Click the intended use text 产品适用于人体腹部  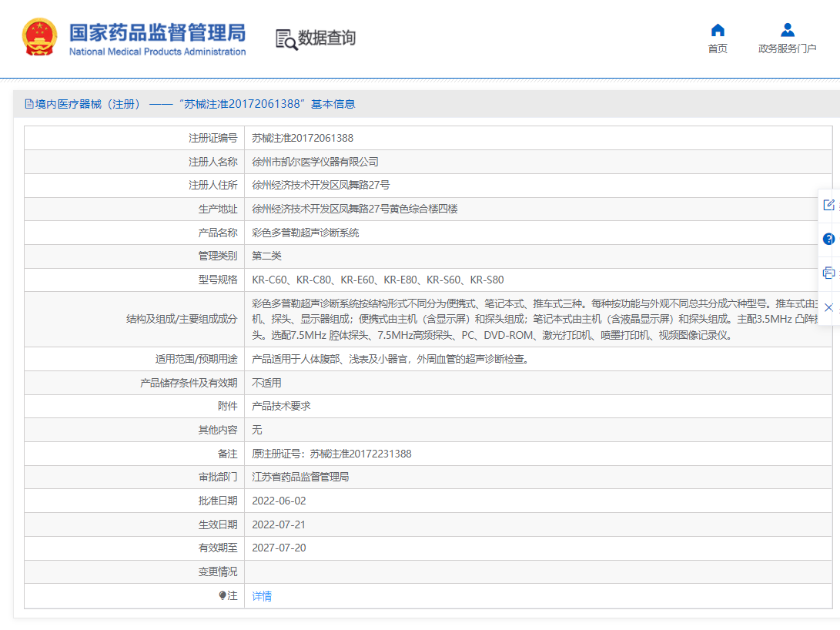[x=390, y=359]
